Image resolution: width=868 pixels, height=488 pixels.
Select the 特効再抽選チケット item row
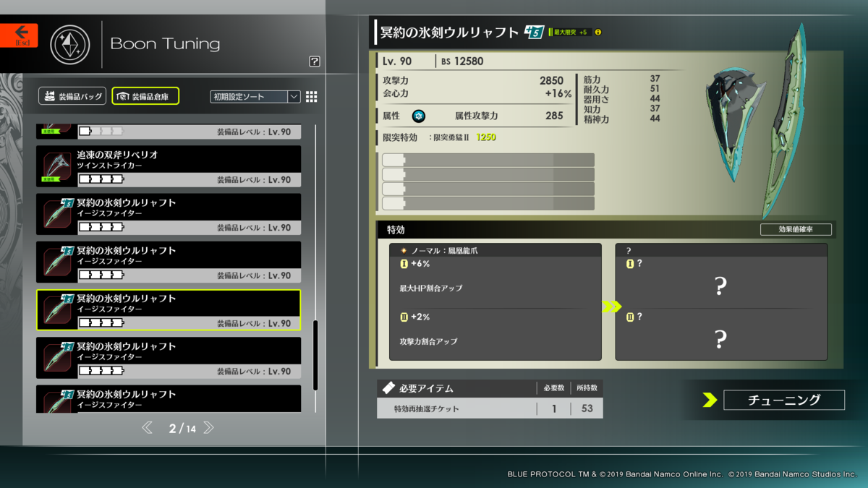490,408
